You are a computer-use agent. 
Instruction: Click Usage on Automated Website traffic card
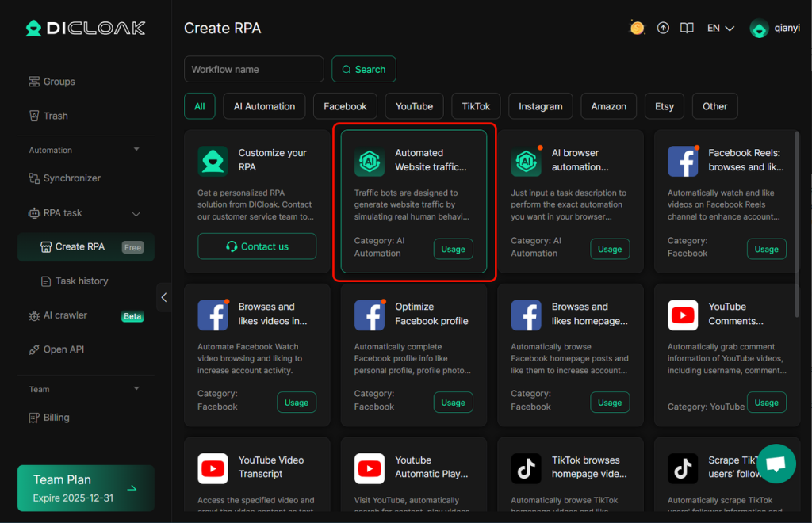point(453,249)
